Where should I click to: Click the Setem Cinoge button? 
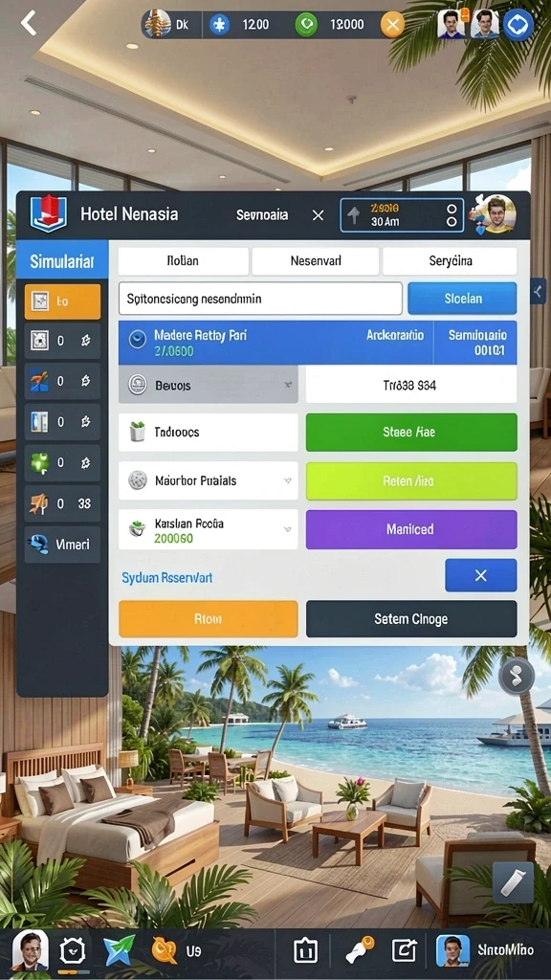[x=411, y=619]
